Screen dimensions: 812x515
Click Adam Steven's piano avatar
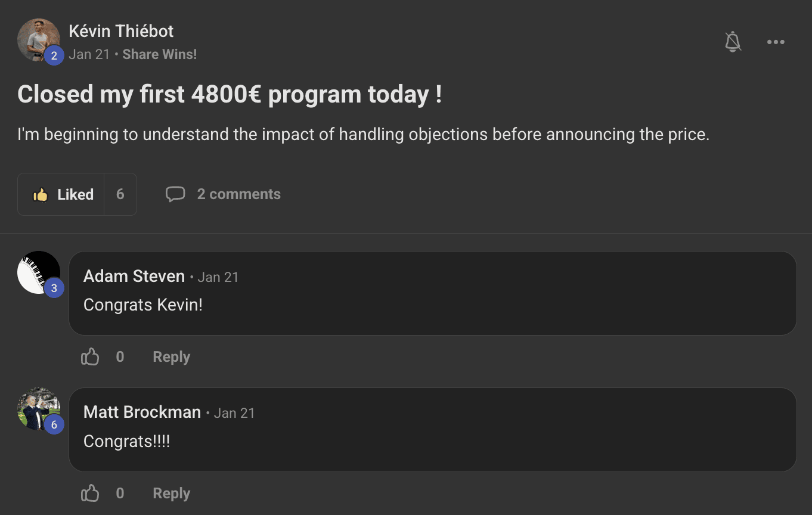click(x=37, y=271)
